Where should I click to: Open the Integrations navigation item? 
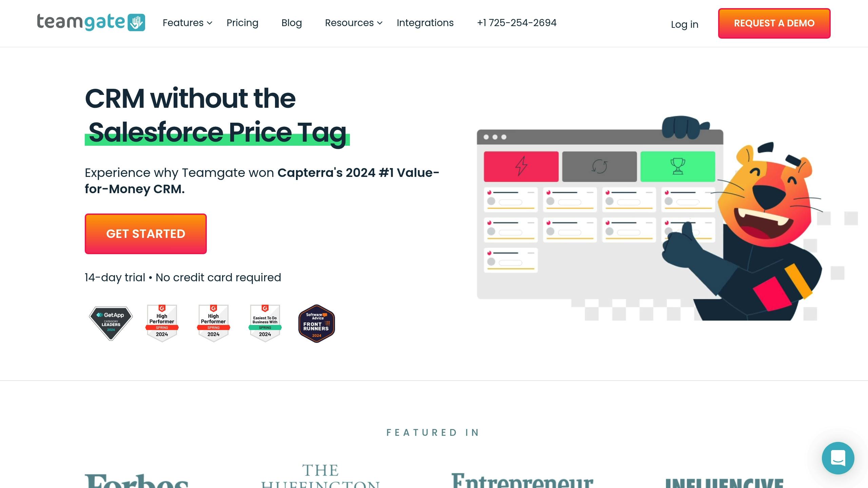[x=425, y=23]
